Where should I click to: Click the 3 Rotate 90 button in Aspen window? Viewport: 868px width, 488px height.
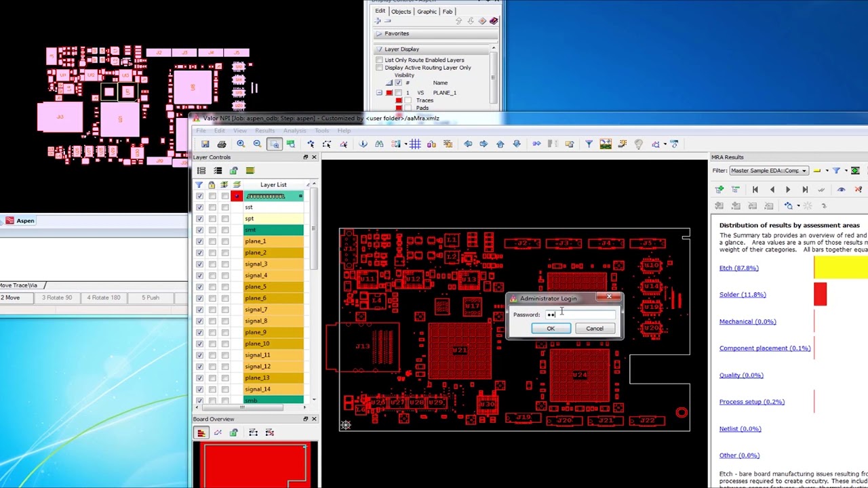(x=57, y=298)
